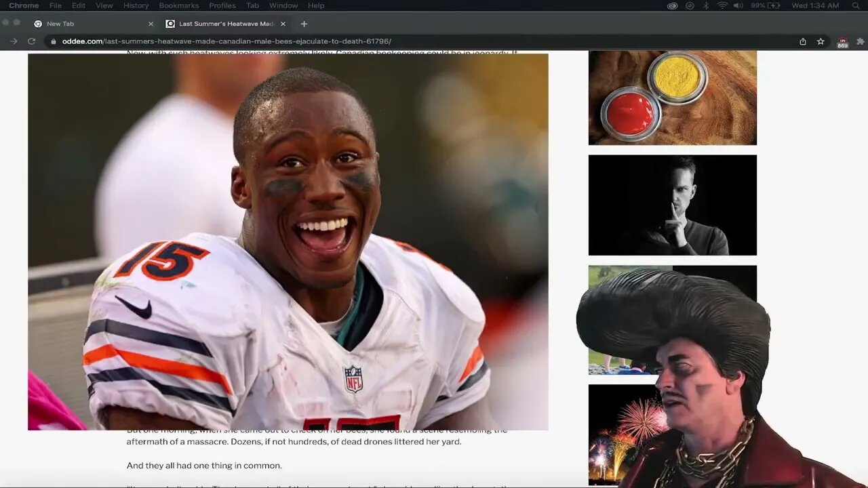Screen dimensions: 868x488
Task: Toggle Bluetooth from the menu bar
Action: (x=706, y=5)
